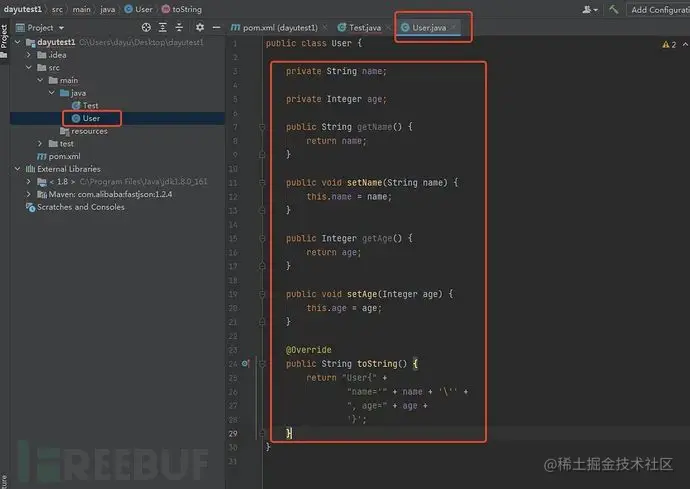Viewport: 690px width, 489px height.
Task: Fold the setName method via gutter marker
Action: pyautogui.click(x=262, y=183)
